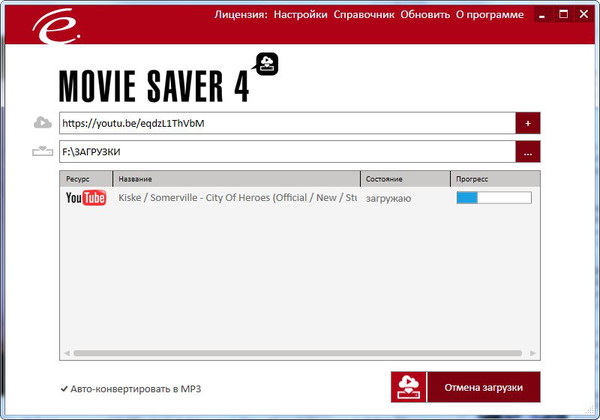This screenshot has height=420, width=600.
Task: Close the Movie Saver window
Action: [584, 15]
